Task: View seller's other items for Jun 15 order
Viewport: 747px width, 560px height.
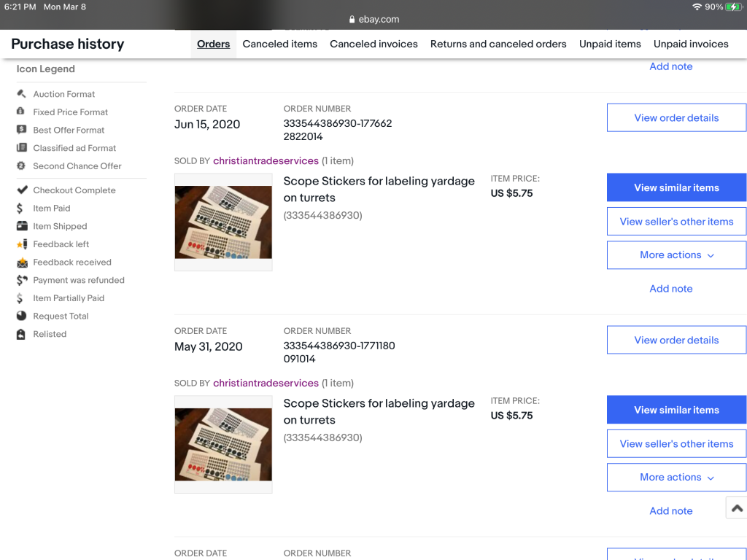Action: coord(676,222)
